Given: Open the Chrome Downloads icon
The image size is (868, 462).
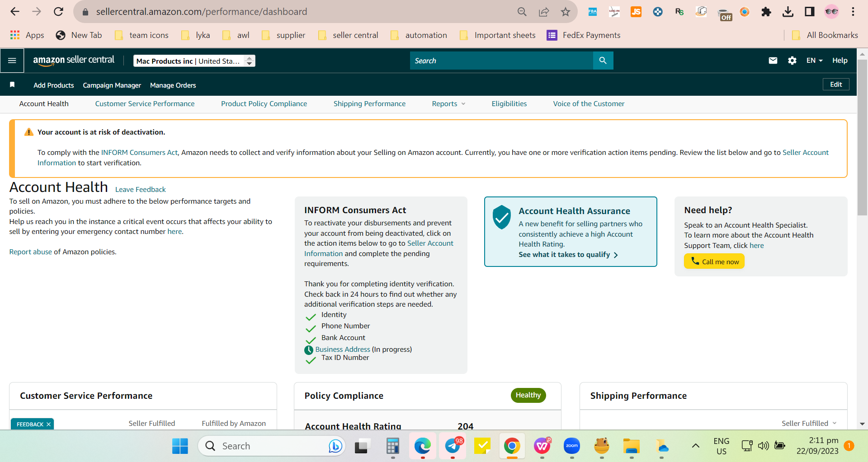Looking at the screenshot, I should [x=788, y=12].
